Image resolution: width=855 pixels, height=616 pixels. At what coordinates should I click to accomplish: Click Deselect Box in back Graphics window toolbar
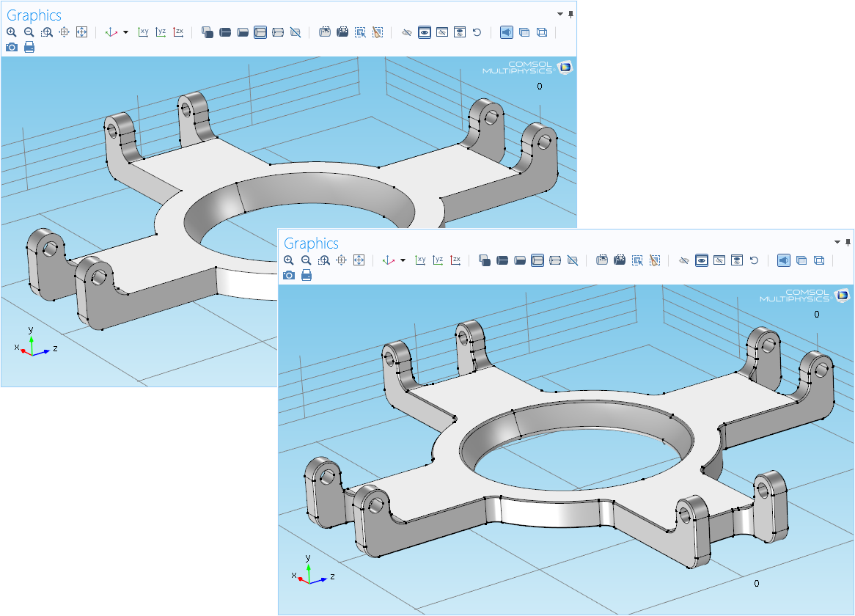click(x=342, y=32)
